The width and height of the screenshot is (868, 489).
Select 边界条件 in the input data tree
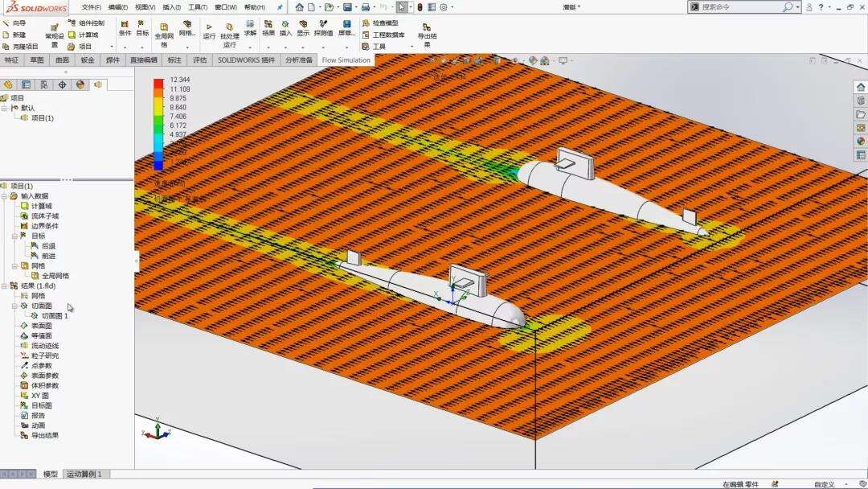point(44,226)
